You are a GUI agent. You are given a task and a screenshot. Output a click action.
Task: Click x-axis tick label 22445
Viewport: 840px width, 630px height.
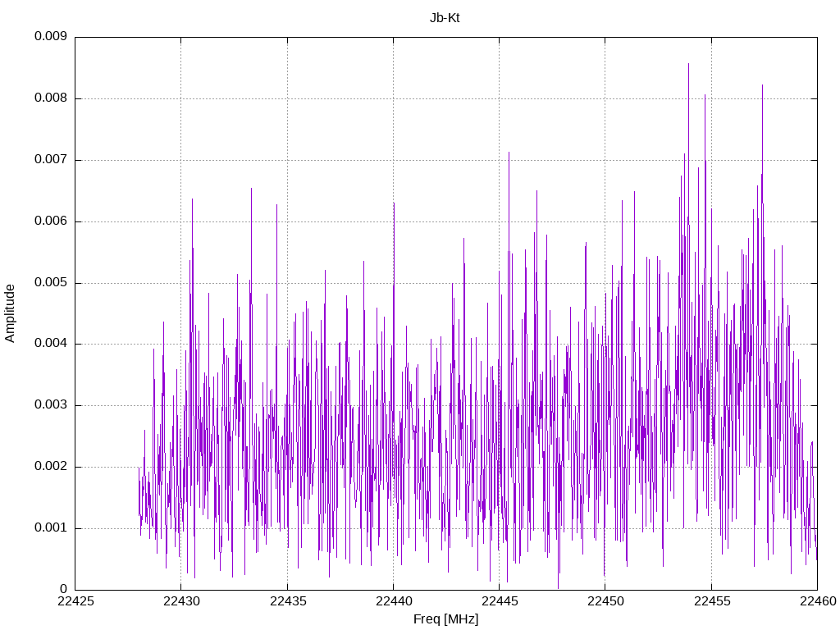[x=500, y=601]
